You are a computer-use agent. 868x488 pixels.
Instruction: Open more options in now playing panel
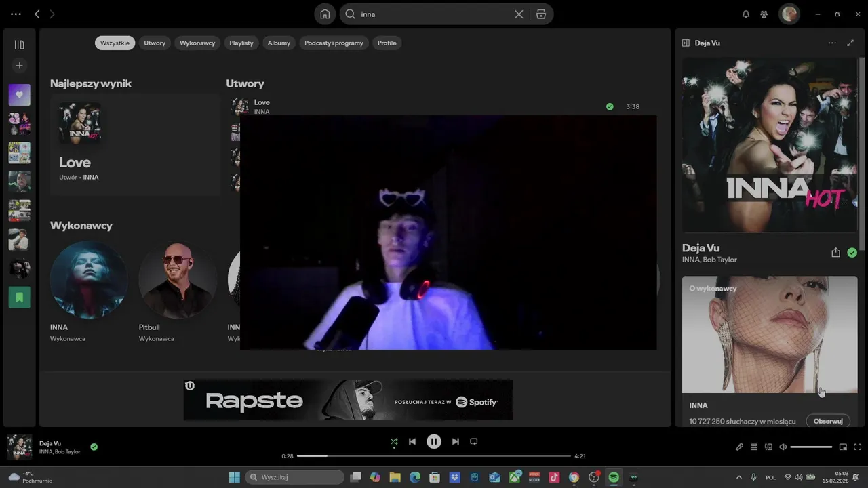pos(832,43)
